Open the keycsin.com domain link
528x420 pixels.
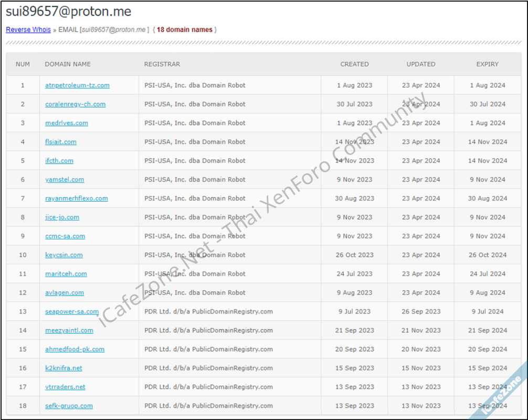tap(64, 255)
